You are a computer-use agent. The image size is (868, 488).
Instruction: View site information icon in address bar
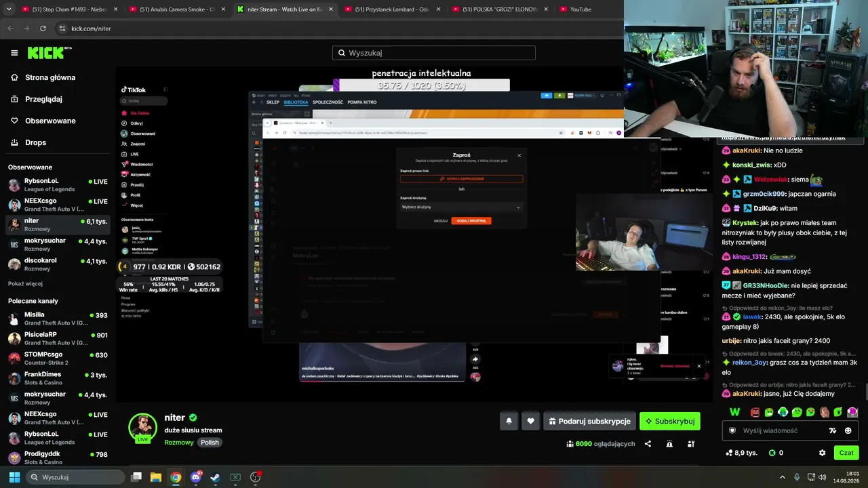click(62, 28)
